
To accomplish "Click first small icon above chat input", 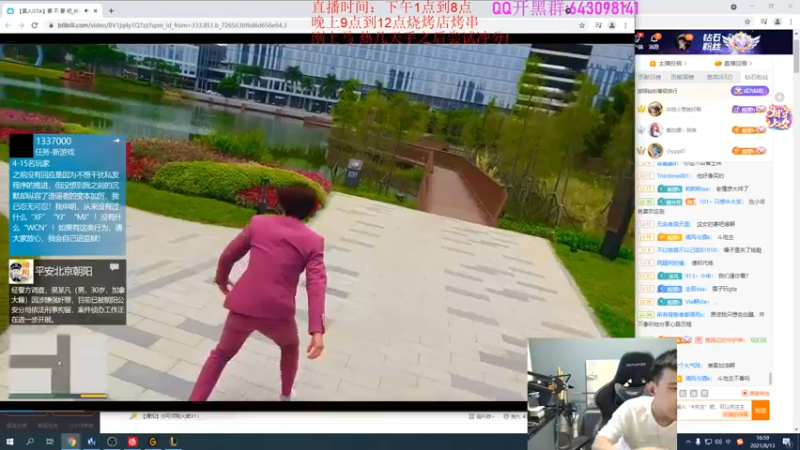I will [683, 393].
